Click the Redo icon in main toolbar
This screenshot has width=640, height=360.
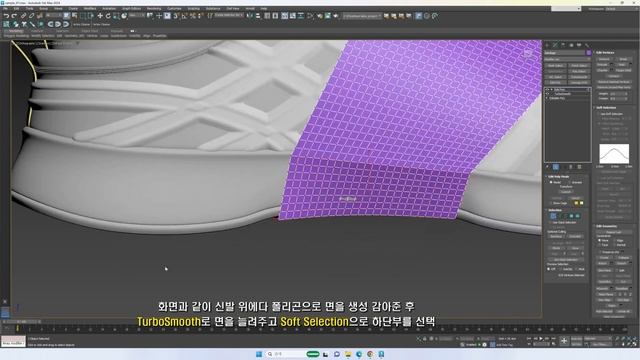coord(14,16)
